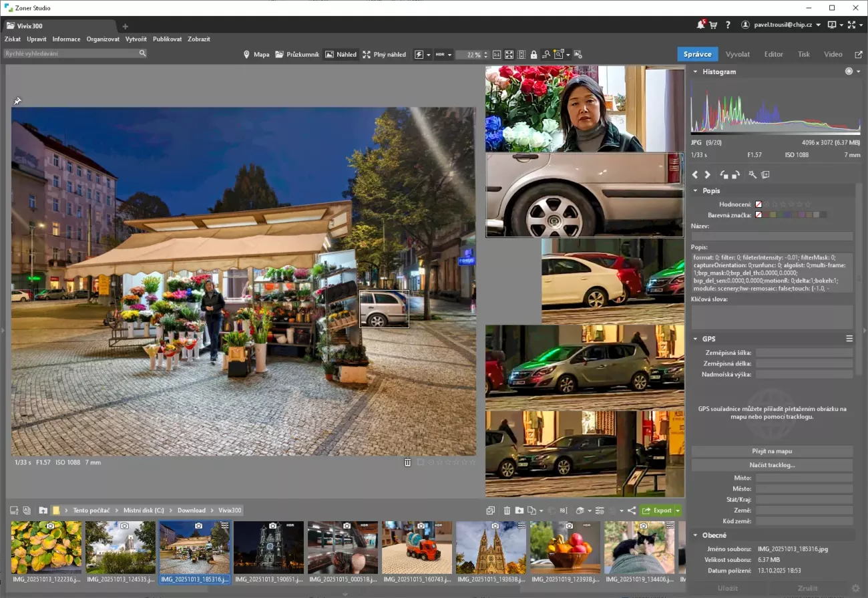
Task: Open the shopping cart icon
Action: coord(713,25)
